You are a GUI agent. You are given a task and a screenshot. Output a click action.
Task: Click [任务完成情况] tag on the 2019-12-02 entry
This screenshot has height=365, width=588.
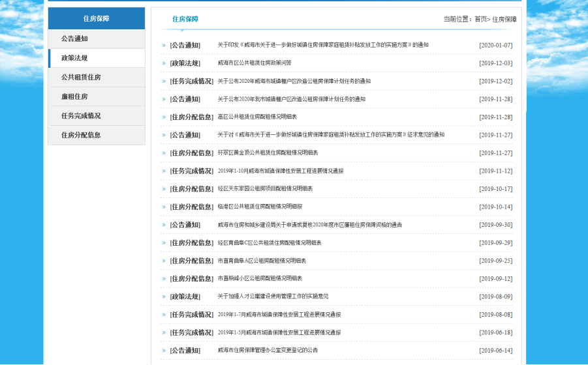click(191, 81)
